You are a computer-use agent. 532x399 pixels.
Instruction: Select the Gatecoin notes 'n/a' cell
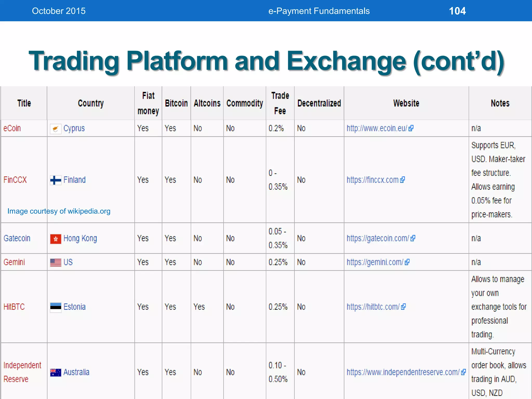click(500, 238)
